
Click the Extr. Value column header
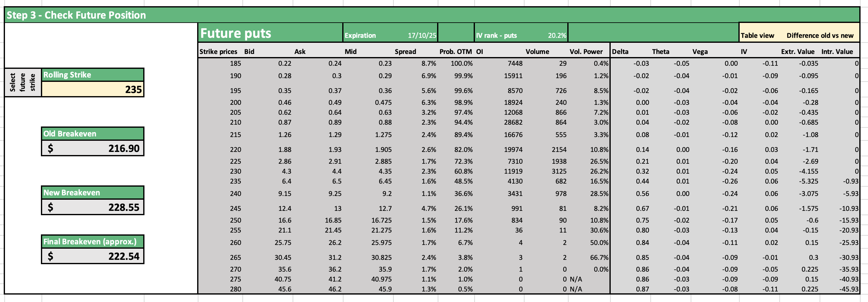point(798,51)
